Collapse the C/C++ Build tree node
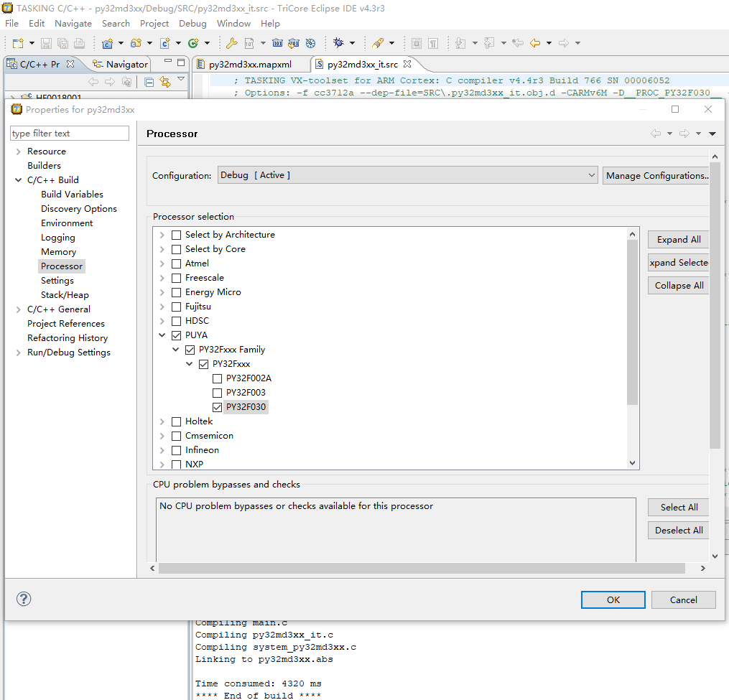Viewport: 729px width, 700px height. 19,180
